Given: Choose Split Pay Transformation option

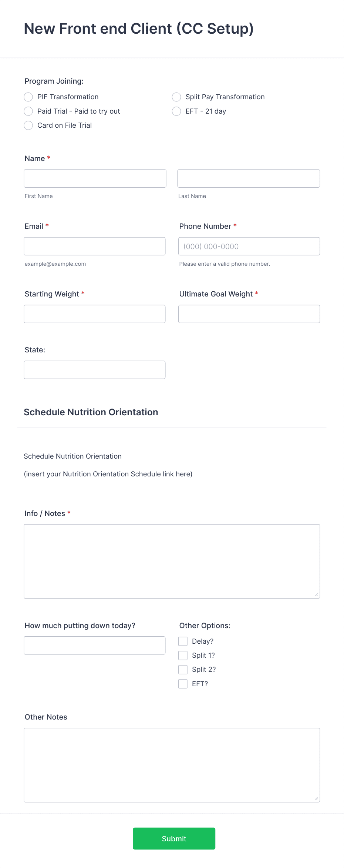Looking at the screenshot, I should pyautogui.click(x=176, y=97).
